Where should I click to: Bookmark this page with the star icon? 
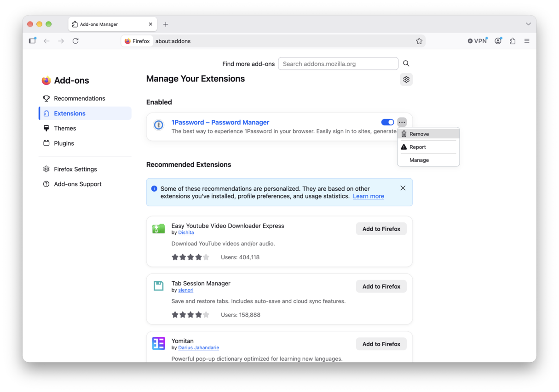click(419, 41)
